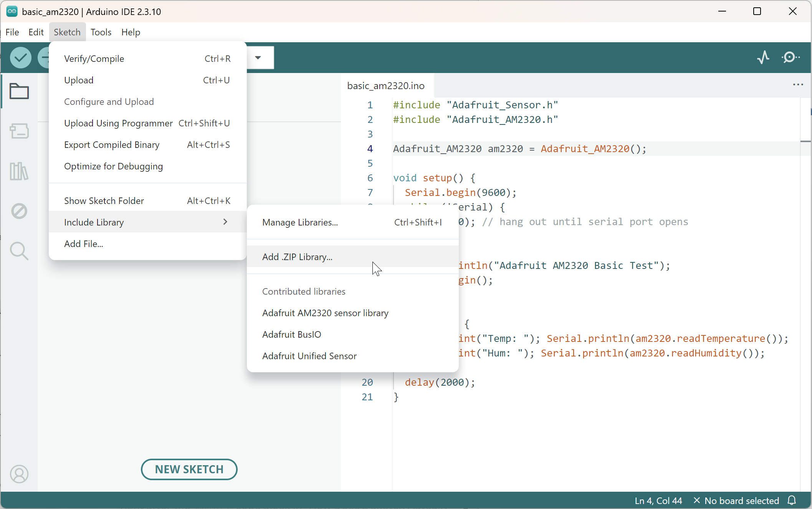Screen dimensions: 812x509
Task: Click the Serial.begin(9600); code line
Action: (460, 192)
